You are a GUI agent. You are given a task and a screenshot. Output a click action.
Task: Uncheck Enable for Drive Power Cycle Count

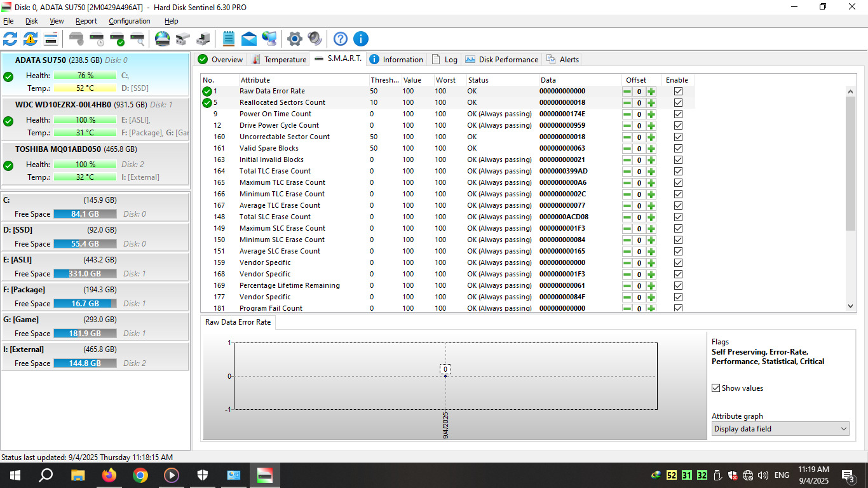click(678, 126)
